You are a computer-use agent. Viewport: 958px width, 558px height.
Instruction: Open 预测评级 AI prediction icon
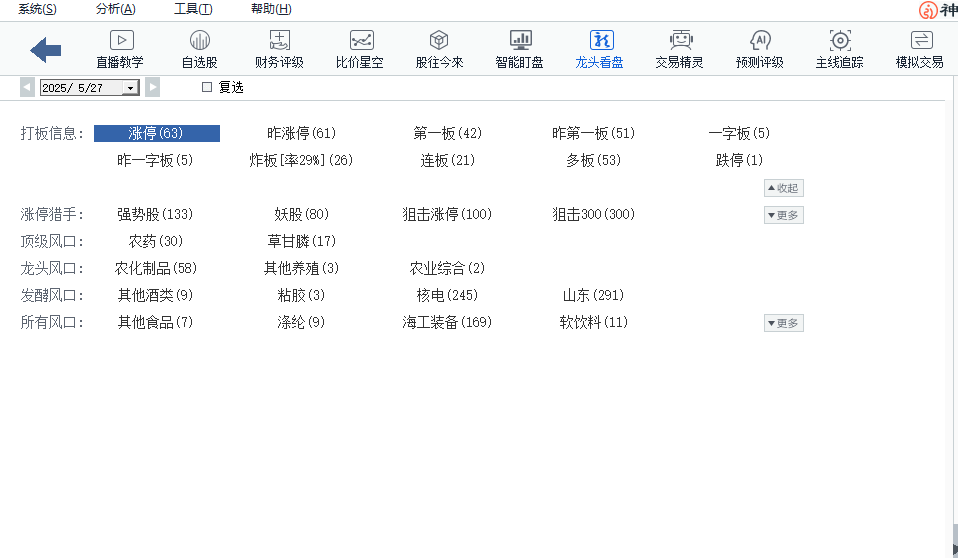[x=760, y=41]
